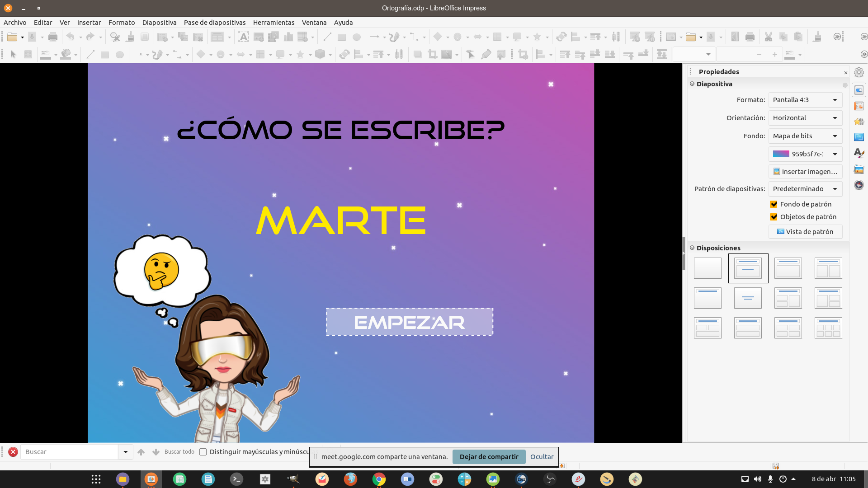
Task: Open the Herramientas menu
Action: (x=274, y=23)
